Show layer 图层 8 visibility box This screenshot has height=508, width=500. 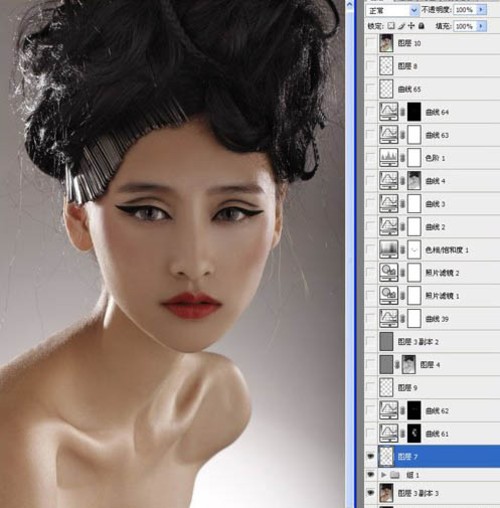(x=371, y=66)
